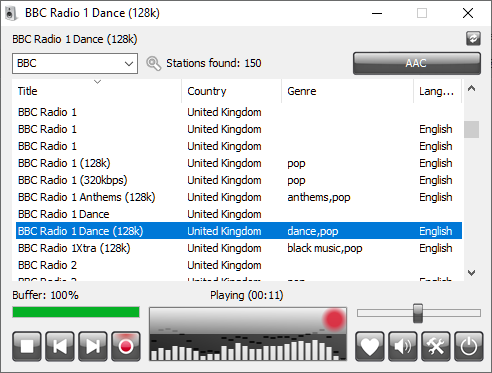492x373 pixels.
Task: Sort the list by Country column
Action: point(232,91)
